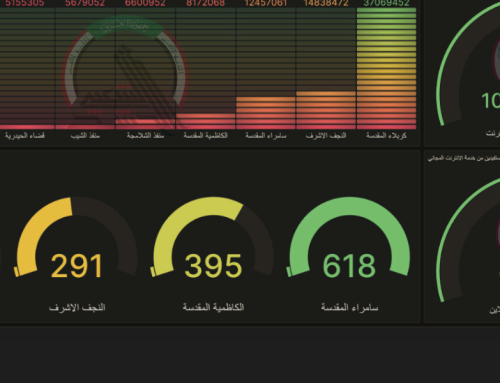500x383 pixels.
Task: Click the الكاظمية المقدسة bar in chart
Action: 206,121
